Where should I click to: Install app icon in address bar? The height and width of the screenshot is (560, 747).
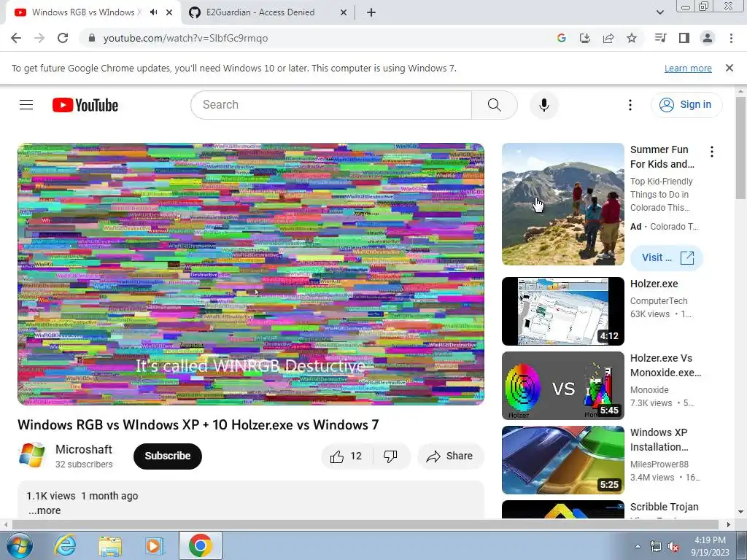[x=584, y=38]
